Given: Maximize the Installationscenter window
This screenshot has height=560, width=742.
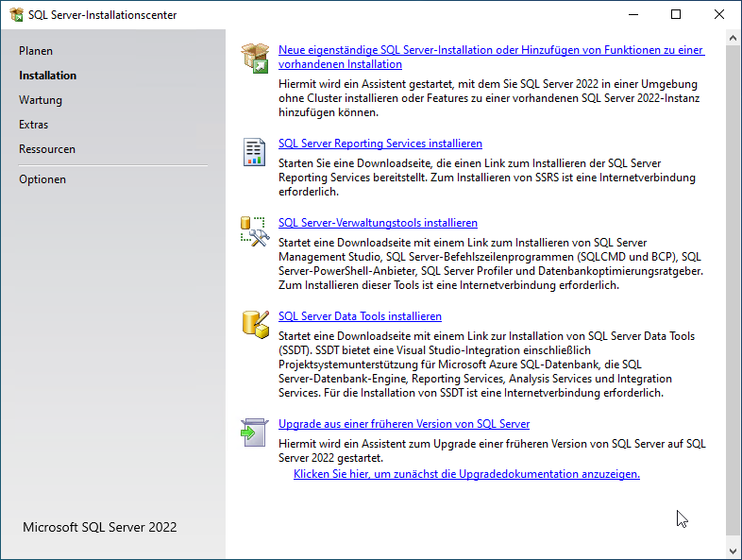Looking at the screenshot, I should (676, 15).
